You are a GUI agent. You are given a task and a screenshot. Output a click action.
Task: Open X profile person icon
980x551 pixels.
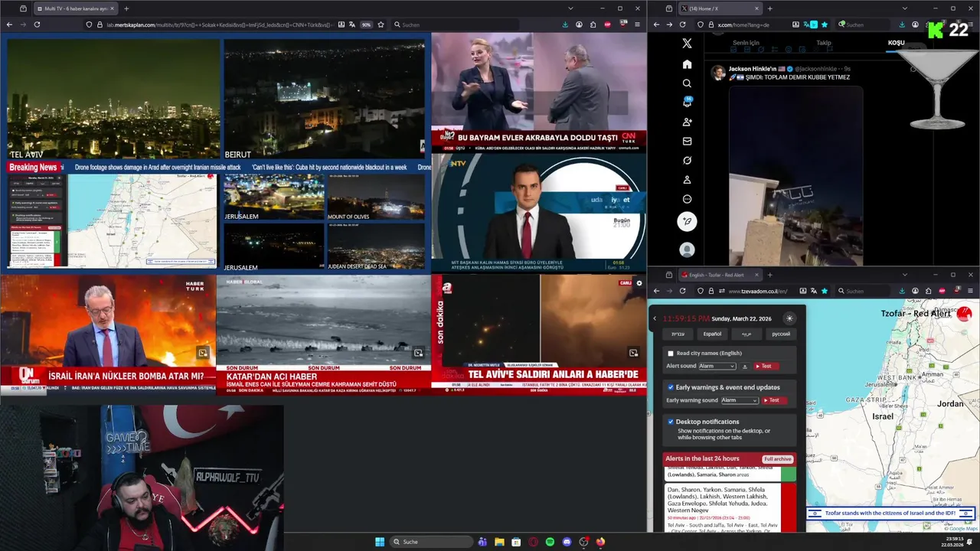[687, 180]
